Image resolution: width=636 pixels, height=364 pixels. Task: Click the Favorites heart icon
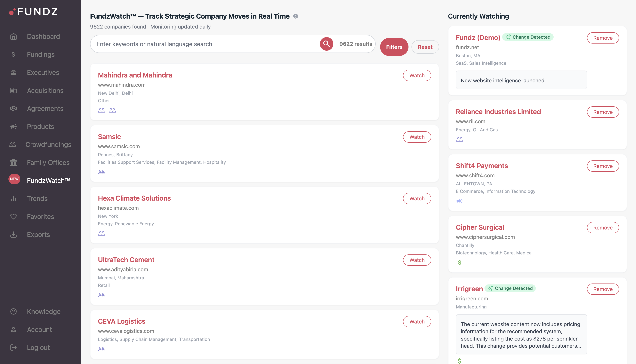pos(14,217)
